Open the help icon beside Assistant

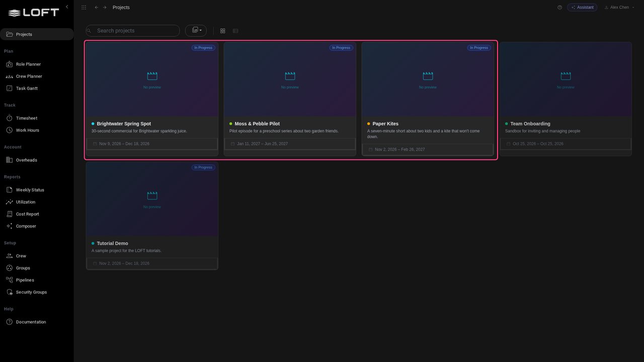(559, 8)
